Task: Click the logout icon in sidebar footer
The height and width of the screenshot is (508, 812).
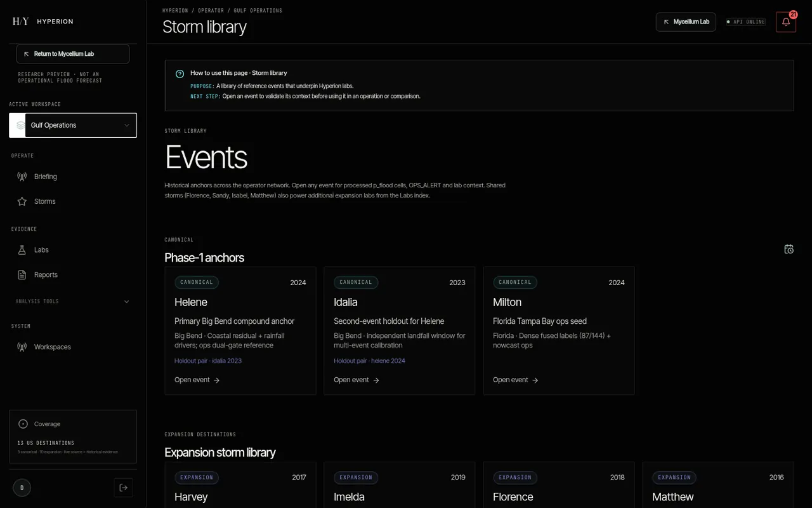Action: click(124, 488)
